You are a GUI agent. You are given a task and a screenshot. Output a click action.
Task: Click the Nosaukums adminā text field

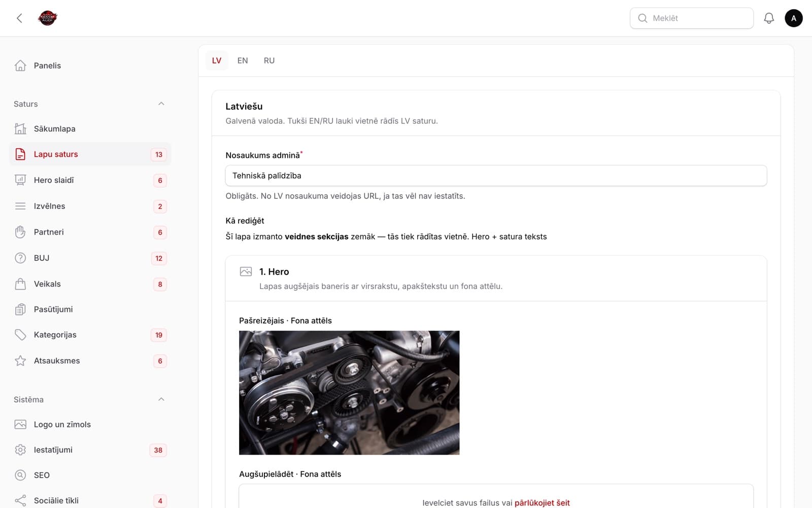coord(496,176)
